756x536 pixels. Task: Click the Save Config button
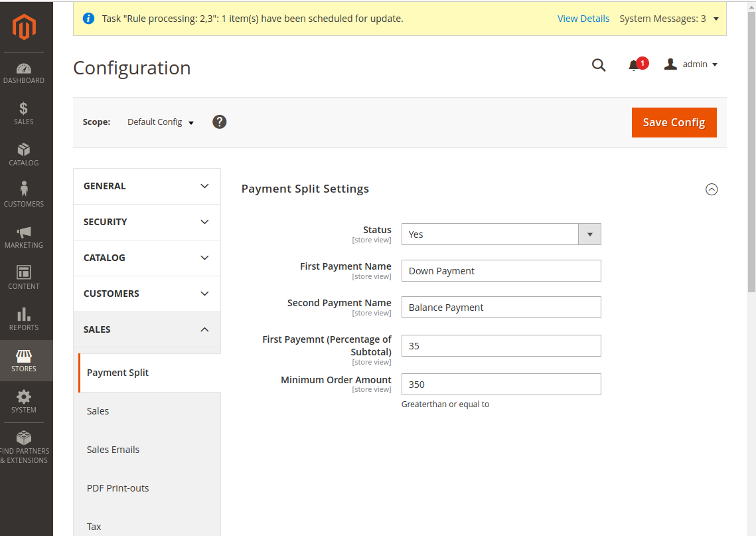674,122
